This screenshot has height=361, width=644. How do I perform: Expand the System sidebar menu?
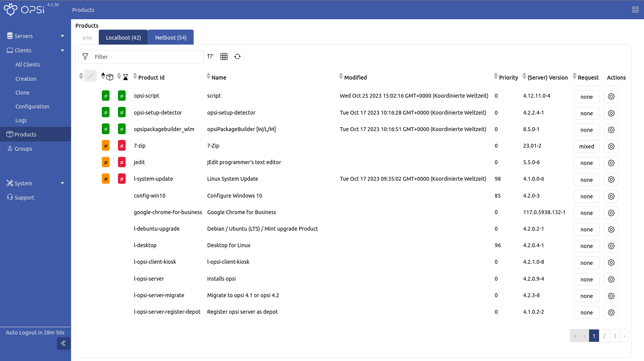click(x=35, y=183)
